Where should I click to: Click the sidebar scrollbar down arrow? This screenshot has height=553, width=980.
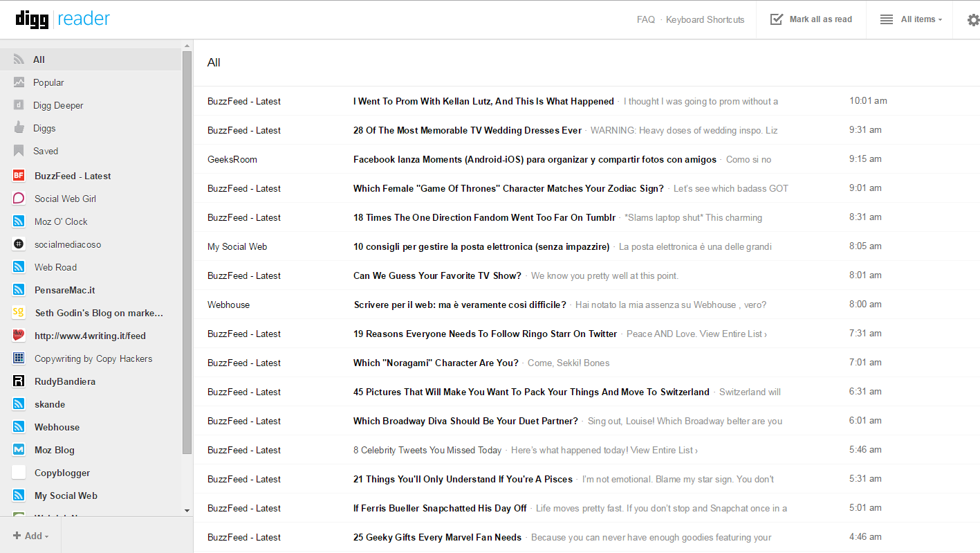coord(187,511)
